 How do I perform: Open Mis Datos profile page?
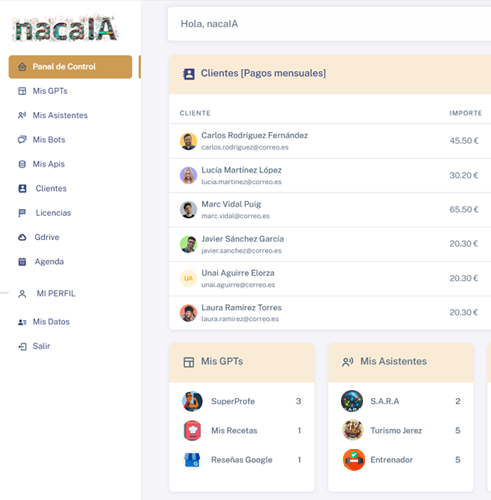(x=51, y=322)
